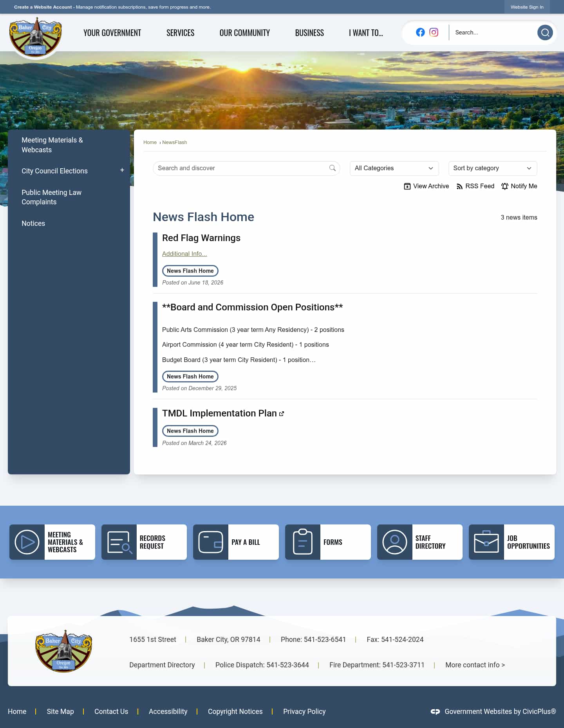This screenshot has height=728, width=564.
Task: Open the Our Community menu
Action: (x=245, y=33)
